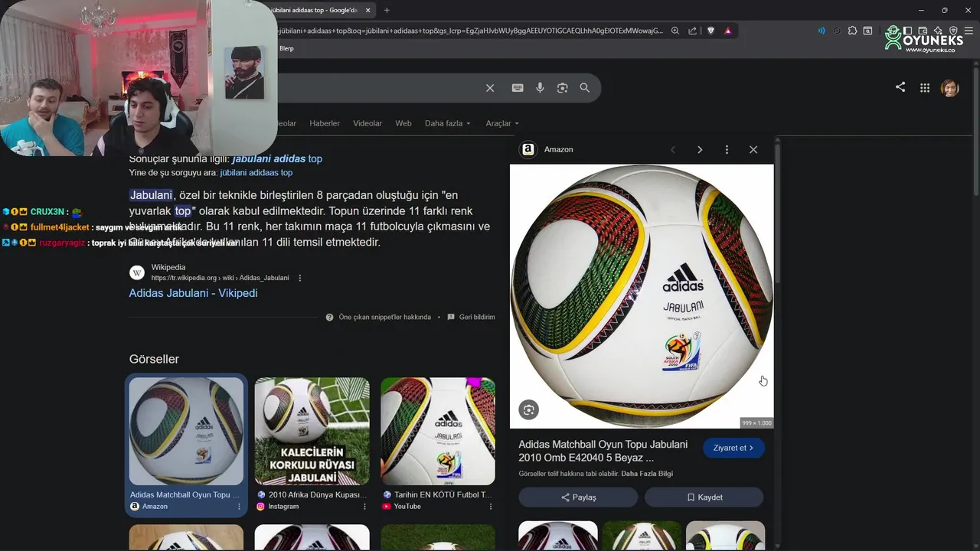Image resolution: width=980 pixels, height=551 pixels.
Task: Open the Brave Wallet icon
Action: tap(923, 31)
